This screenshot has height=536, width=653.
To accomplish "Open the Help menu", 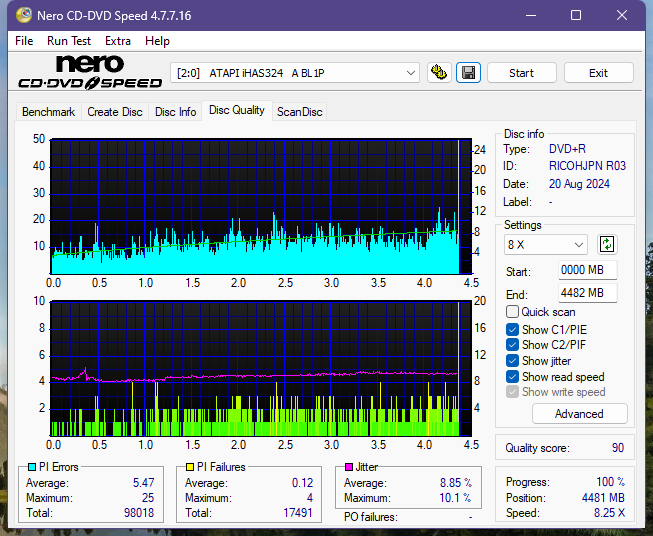I will [157, 41].
